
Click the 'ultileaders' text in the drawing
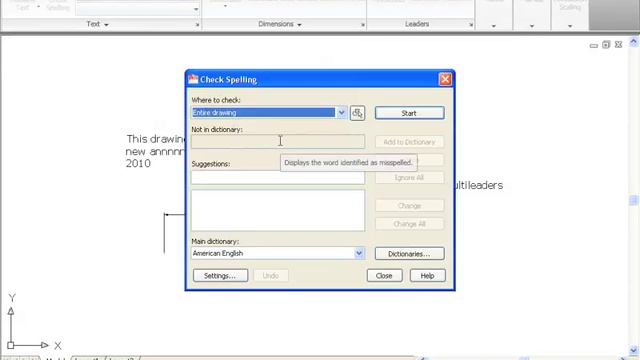[478, 185]
